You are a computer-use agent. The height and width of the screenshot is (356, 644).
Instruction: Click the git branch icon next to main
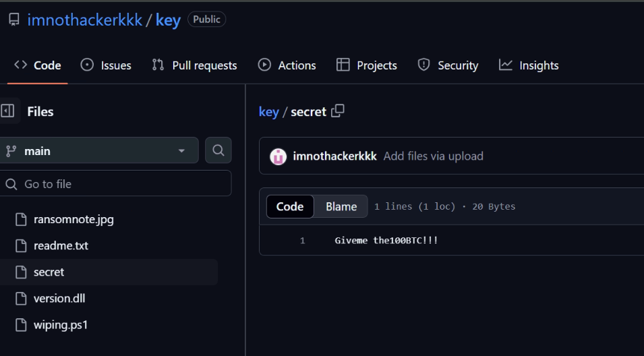[x=11, y=151]
